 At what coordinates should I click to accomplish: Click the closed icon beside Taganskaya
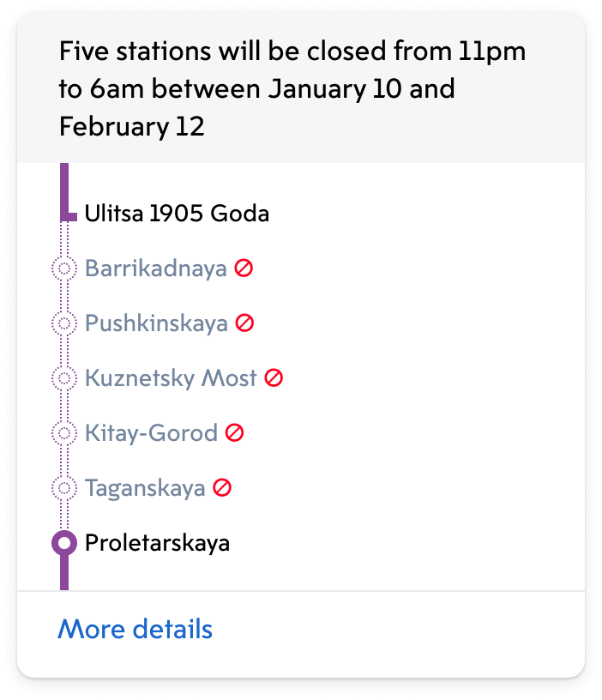pos(222,488)
